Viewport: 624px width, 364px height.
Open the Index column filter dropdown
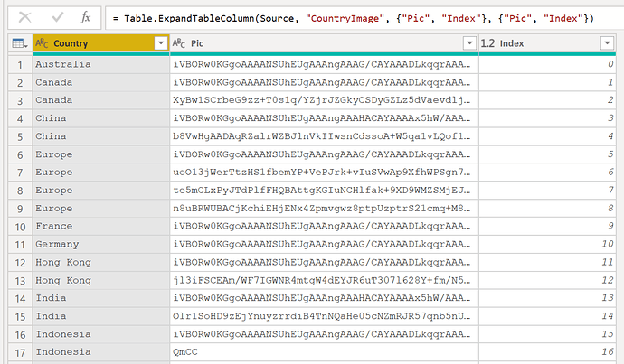coord(607,43)
